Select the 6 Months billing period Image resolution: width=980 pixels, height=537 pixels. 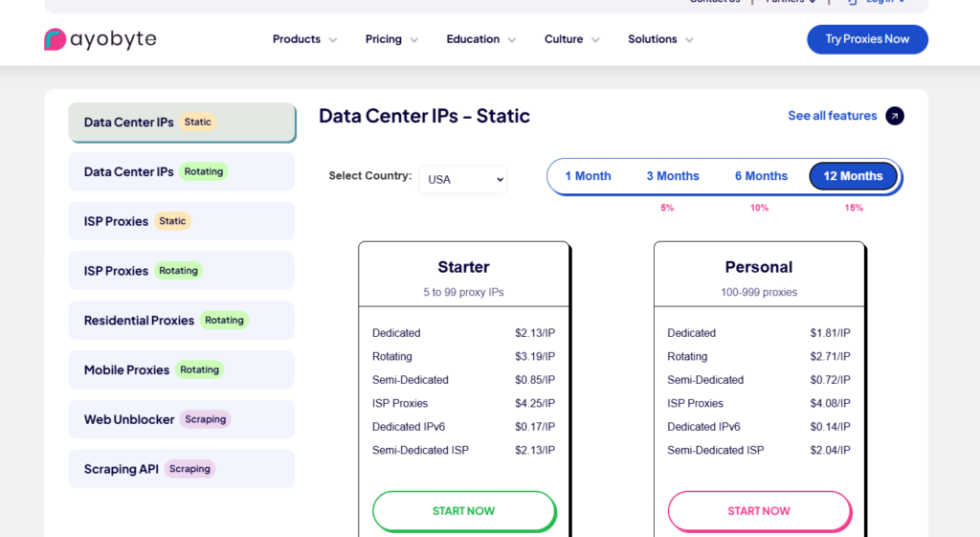click(x=761, y=176)
